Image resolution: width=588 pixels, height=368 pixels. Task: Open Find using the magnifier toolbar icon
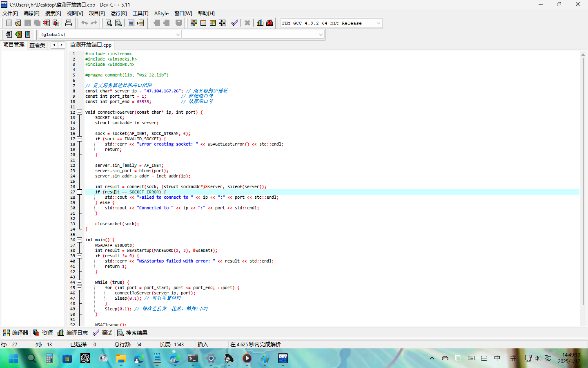coord(109,23)
